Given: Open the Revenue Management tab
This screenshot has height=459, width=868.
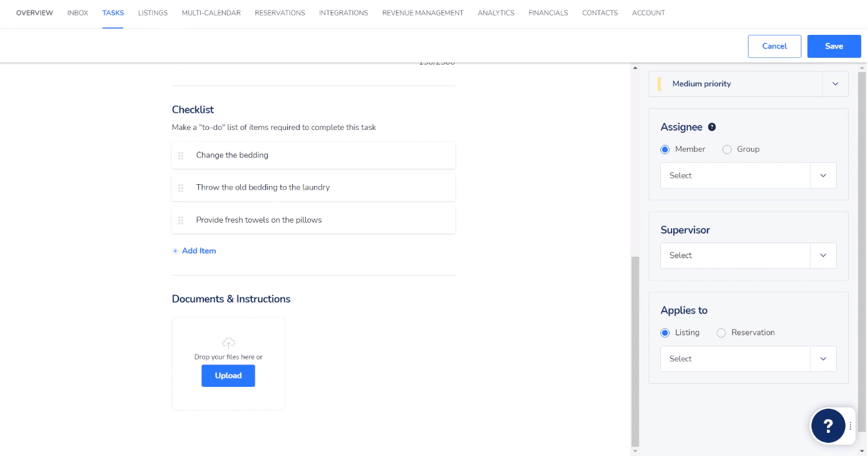Looking at the screenshot, I should tap(422, 13).
